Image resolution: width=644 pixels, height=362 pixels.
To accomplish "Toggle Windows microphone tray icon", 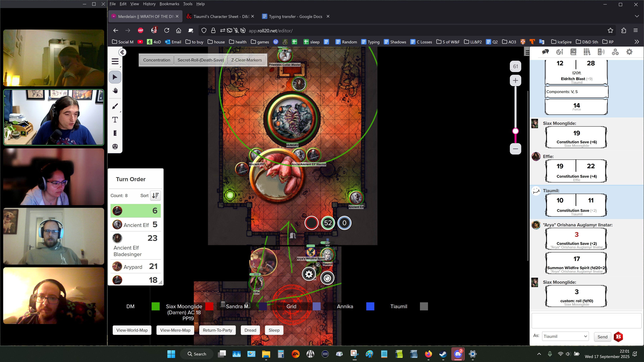I will coord(550,354).
